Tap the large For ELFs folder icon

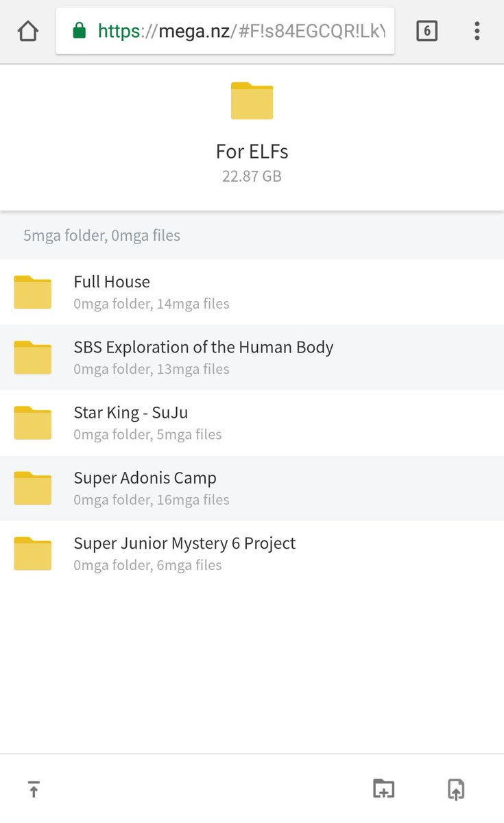(252, 101)
